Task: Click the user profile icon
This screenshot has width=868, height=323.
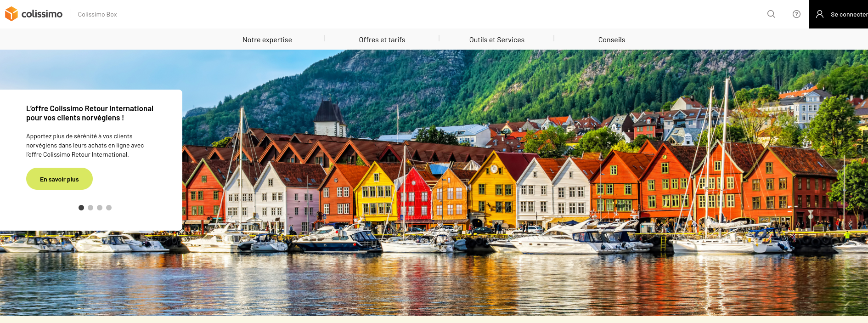Action: pos(820,14)
